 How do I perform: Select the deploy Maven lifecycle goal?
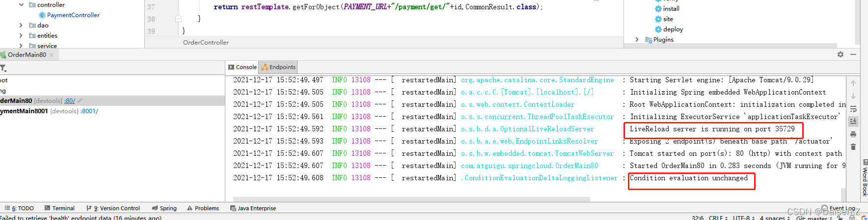click(x=673, y=29)
